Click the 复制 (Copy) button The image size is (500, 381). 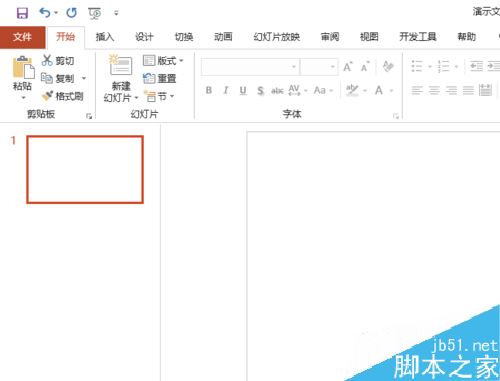pos(58,79)
